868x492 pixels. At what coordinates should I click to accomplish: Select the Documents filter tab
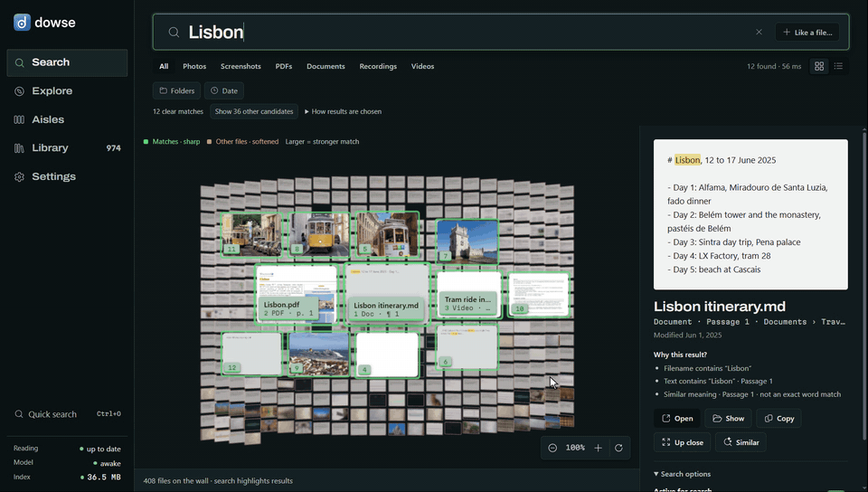[325, 66]
